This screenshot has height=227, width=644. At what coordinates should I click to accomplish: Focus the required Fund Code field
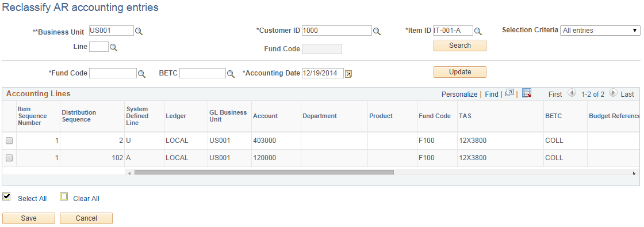pyautogui.click(x=113, y=73)
